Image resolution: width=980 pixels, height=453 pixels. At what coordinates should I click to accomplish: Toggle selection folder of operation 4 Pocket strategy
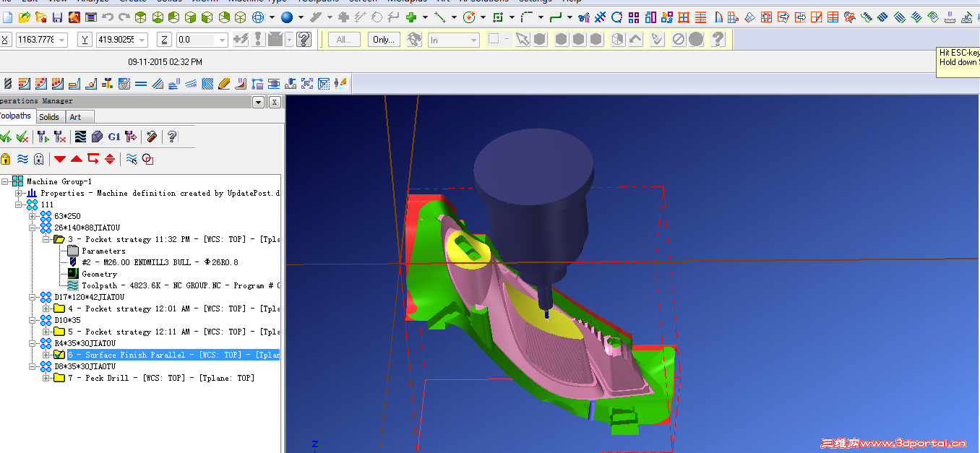(x=59, y=309)
